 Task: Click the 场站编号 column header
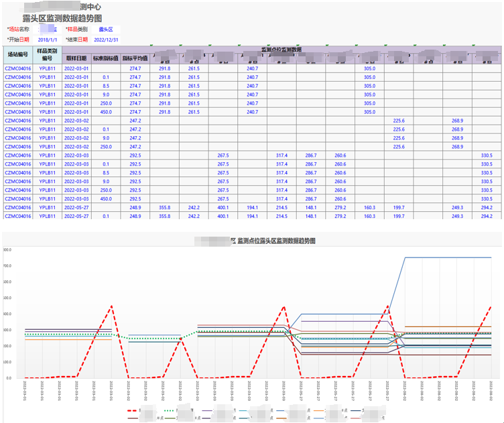[18, 54]
